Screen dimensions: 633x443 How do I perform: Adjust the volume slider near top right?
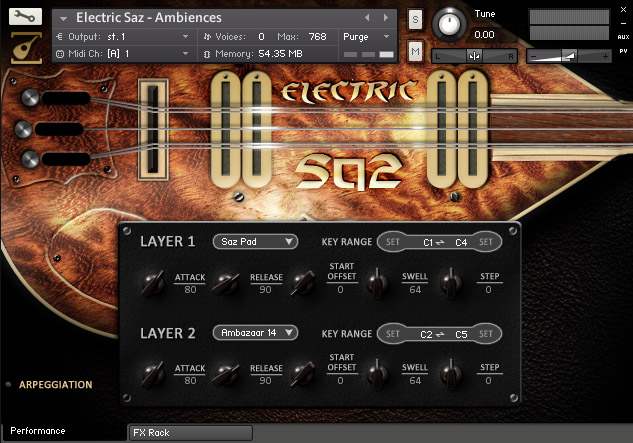(x=569, y=56)
